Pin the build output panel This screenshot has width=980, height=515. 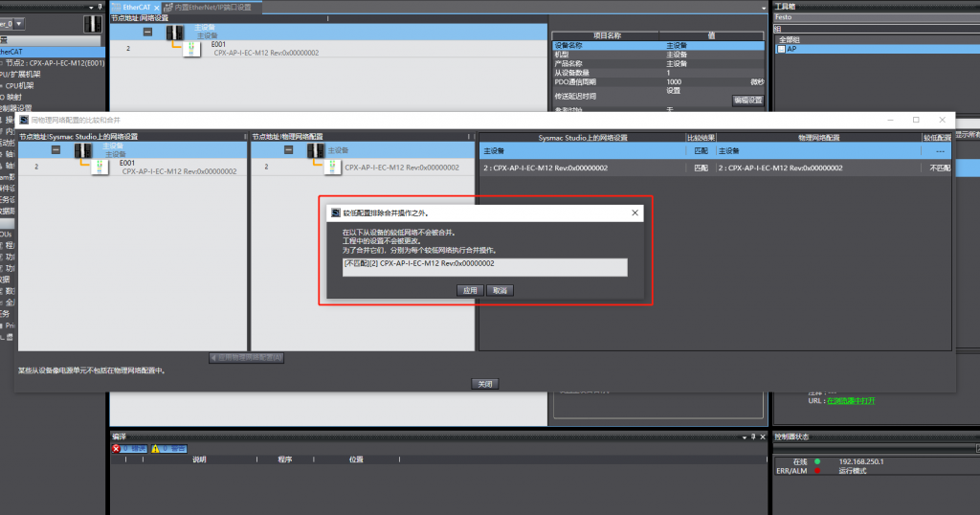pyautogui.click(x=753, y=437)
